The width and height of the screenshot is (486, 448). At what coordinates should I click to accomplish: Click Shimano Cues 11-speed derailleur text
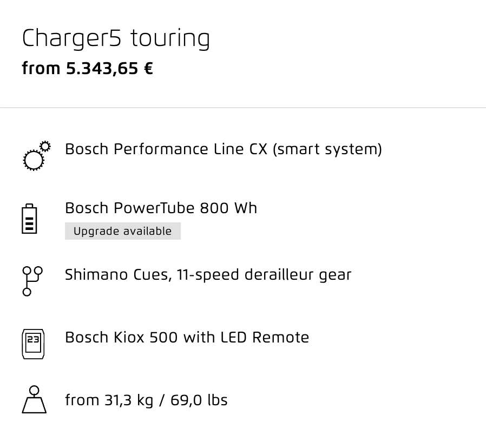pyautogui.click(x=208, y=275)
